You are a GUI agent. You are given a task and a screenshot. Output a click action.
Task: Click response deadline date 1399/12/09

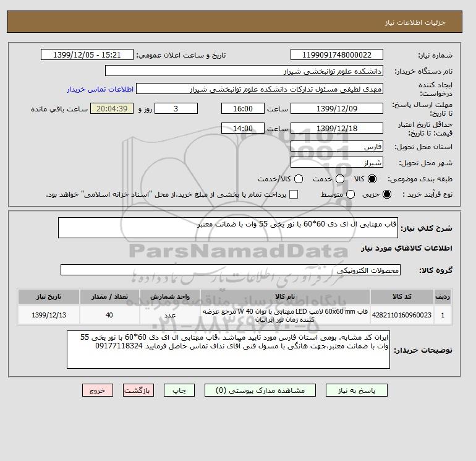(x=337, y=108)
